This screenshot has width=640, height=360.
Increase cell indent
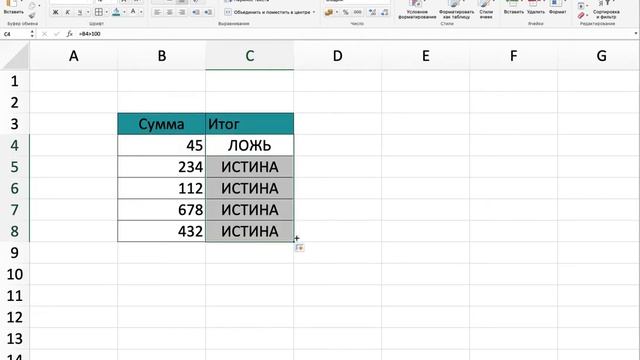(x=208, y=12)
